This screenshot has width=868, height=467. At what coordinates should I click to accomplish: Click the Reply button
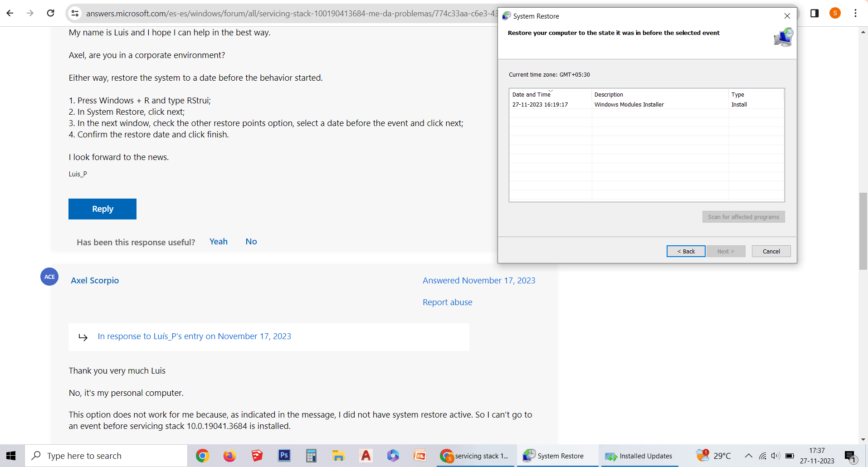[102, 209]
